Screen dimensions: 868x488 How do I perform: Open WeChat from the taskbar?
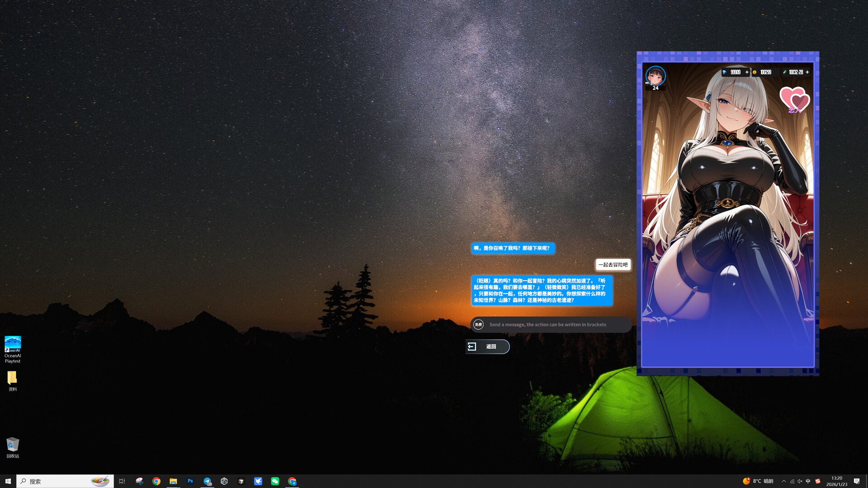[x=275, y=481]
